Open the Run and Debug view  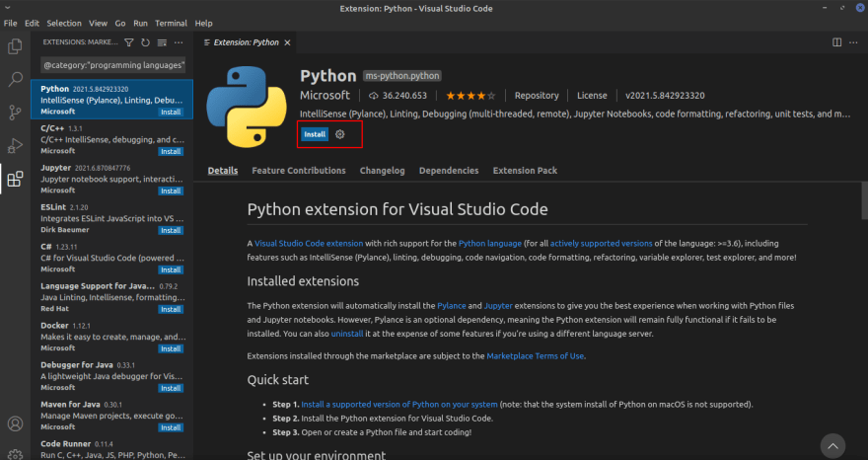15,145
